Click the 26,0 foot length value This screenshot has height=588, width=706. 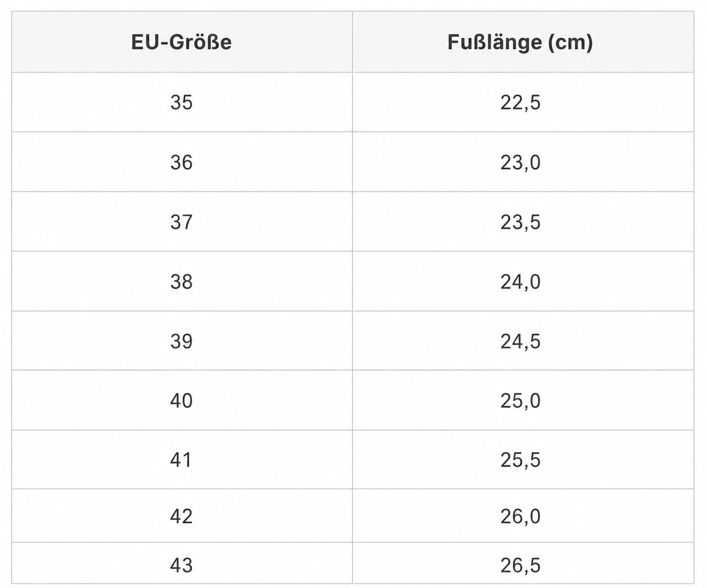click(x=521, y=516)
